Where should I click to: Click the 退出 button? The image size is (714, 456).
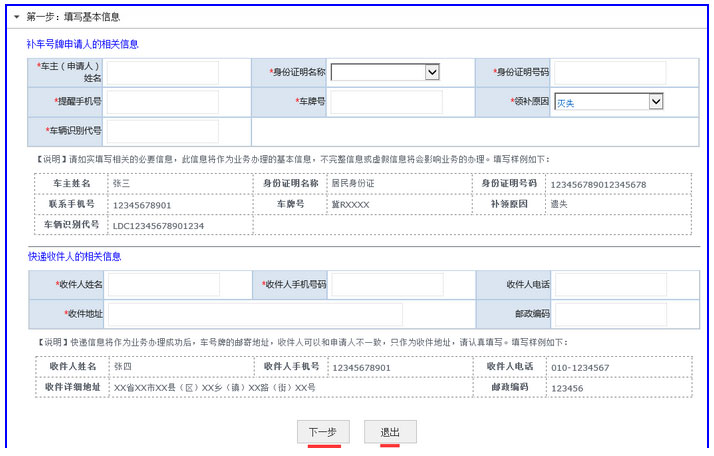(x=390, y=432)
